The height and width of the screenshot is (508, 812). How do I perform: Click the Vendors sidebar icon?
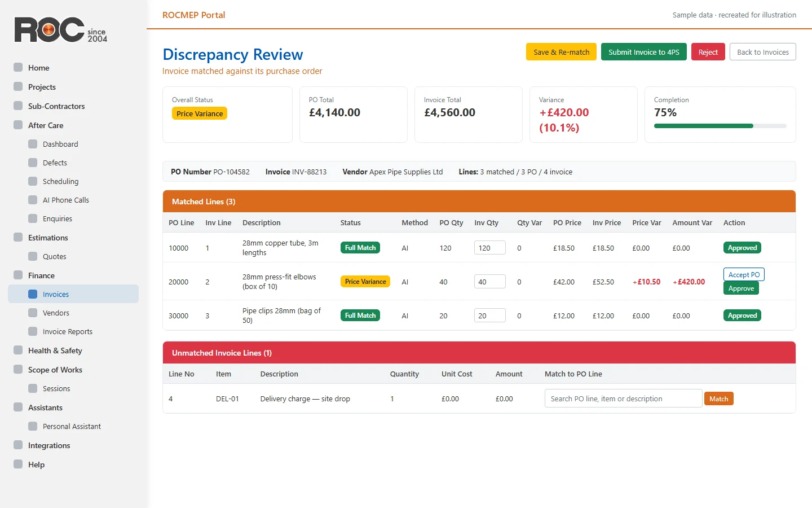33,313
